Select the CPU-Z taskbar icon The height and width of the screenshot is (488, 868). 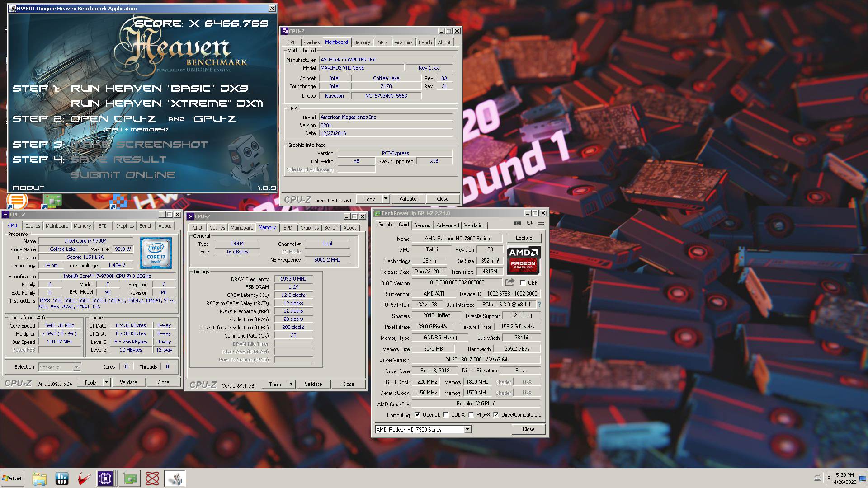(105, 479)
